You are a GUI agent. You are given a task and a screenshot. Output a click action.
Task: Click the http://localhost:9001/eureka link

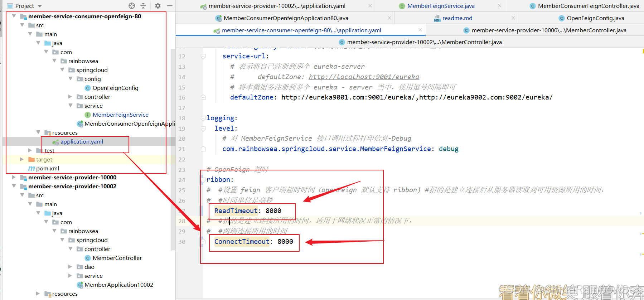pyautogui.click(x=364, y=77)
